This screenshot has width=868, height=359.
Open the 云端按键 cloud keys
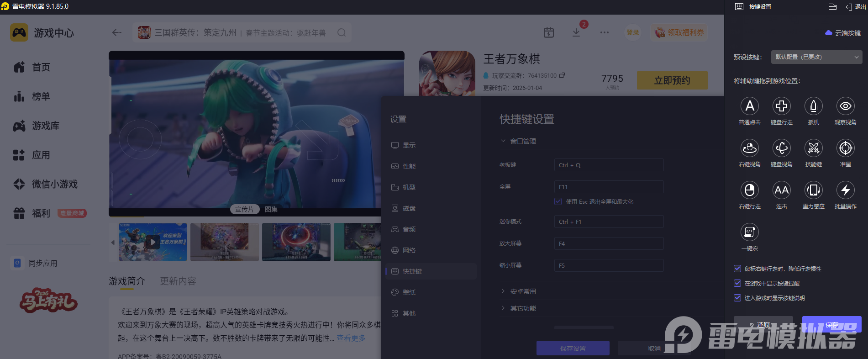tap(843, 33)
